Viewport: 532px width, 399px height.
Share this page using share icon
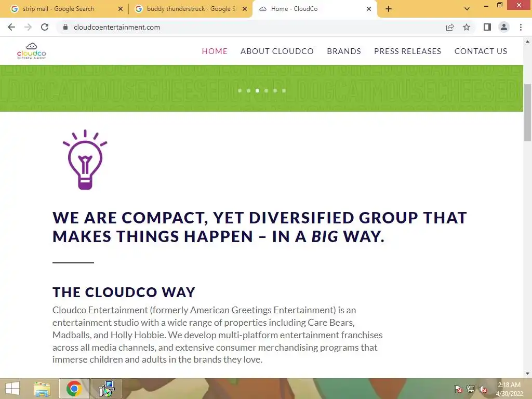click(x=450, y=27)
